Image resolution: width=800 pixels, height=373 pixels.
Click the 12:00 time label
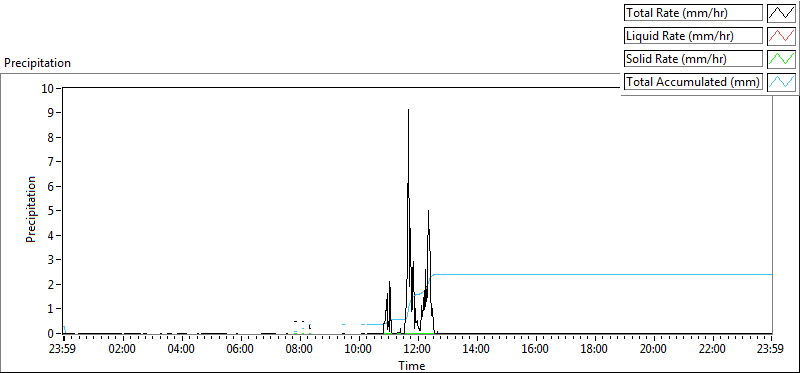pyautogui.click(x=418, y=350)
